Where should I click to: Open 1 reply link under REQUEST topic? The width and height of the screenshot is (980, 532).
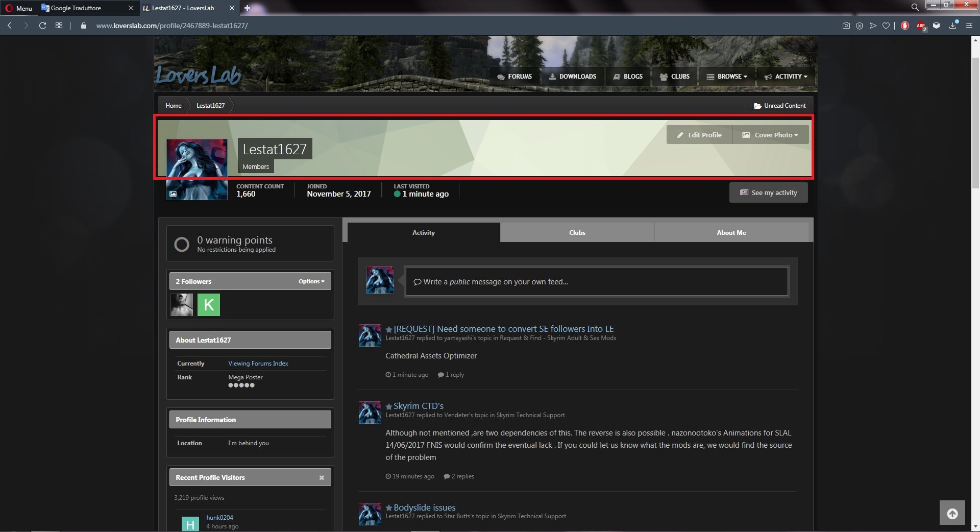(x=451, y=375)
